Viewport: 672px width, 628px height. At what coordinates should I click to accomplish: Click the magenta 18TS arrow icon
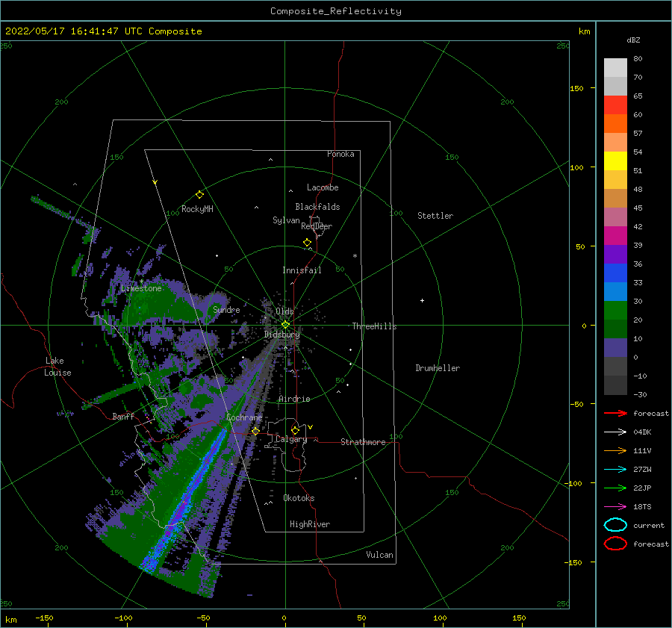tap(615, 507)
